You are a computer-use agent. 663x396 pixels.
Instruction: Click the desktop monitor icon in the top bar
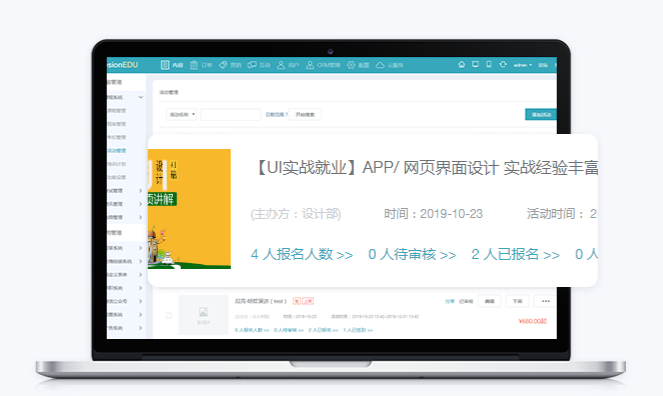point(475,64)
